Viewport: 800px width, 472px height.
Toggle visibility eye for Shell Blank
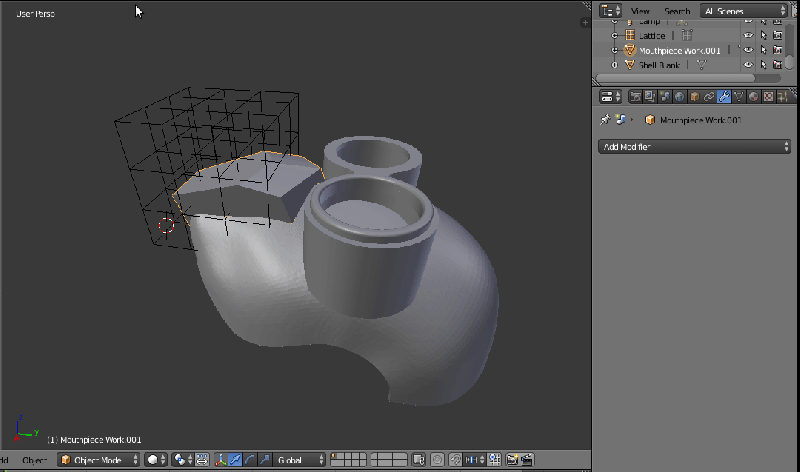[x=748, y=65]
